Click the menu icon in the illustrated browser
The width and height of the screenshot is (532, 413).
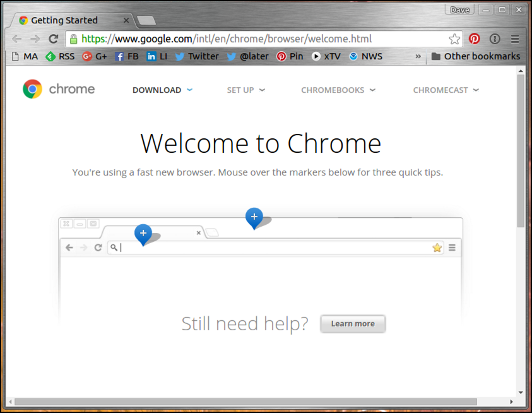(x=452, y=248)
